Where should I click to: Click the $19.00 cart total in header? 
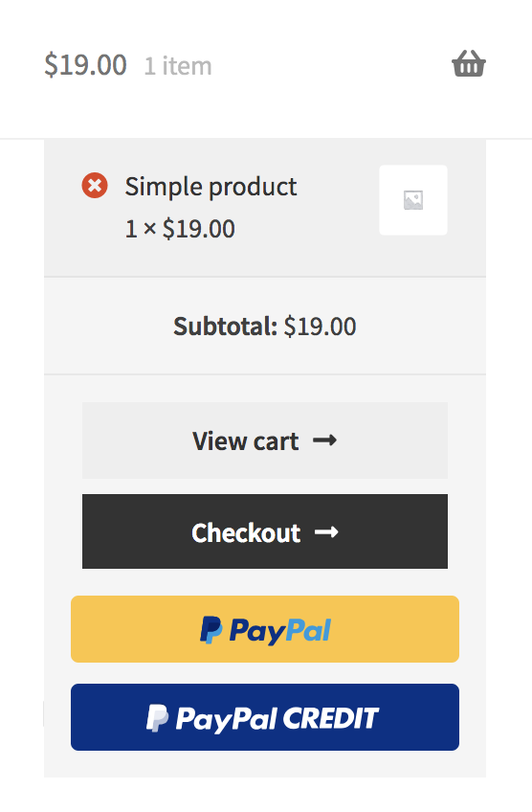[x=85, y=65]
